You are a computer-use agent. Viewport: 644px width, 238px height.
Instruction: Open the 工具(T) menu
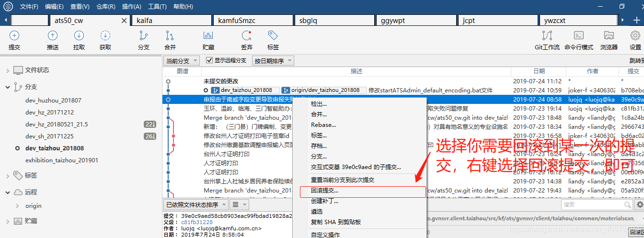click(x=157, y=7)
